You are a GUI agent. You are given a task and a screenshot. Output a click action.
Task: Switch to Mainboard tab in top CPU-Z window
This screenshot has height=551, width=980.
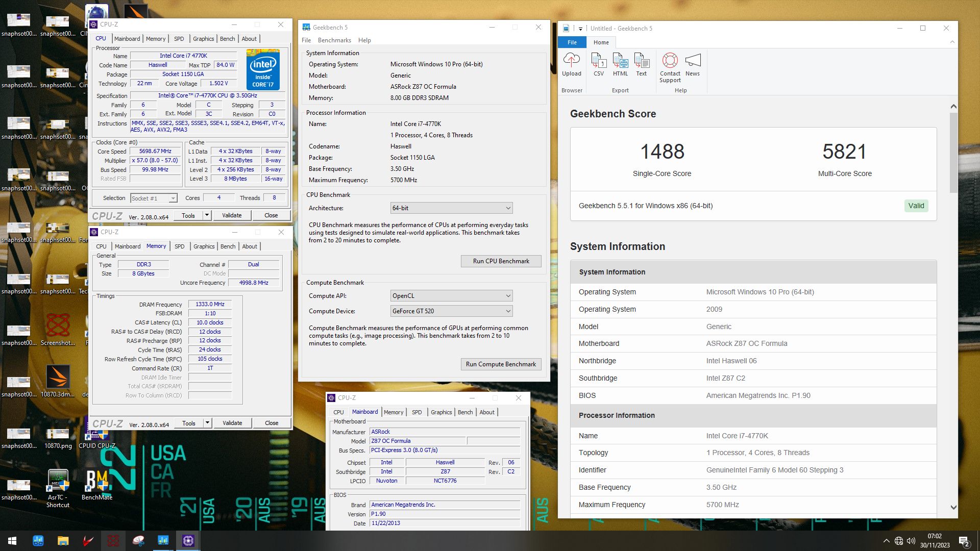127,39
